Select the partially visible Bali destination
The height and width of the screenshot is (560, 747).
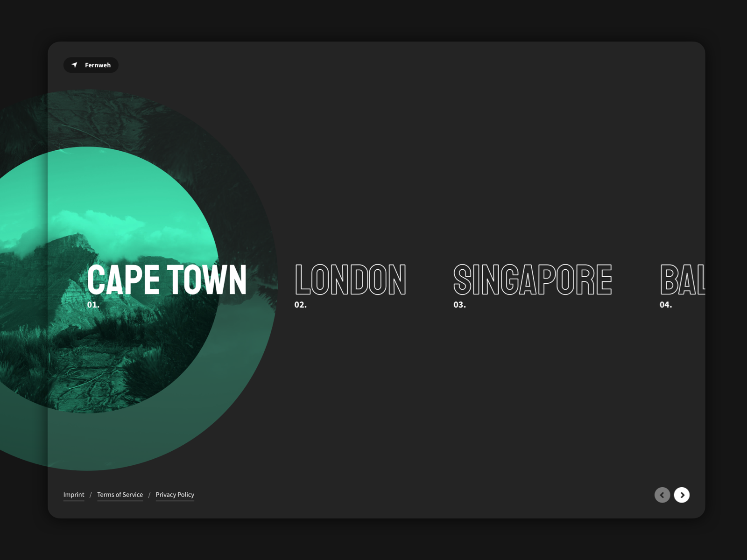pyautogui.click(x=682, y=280)
